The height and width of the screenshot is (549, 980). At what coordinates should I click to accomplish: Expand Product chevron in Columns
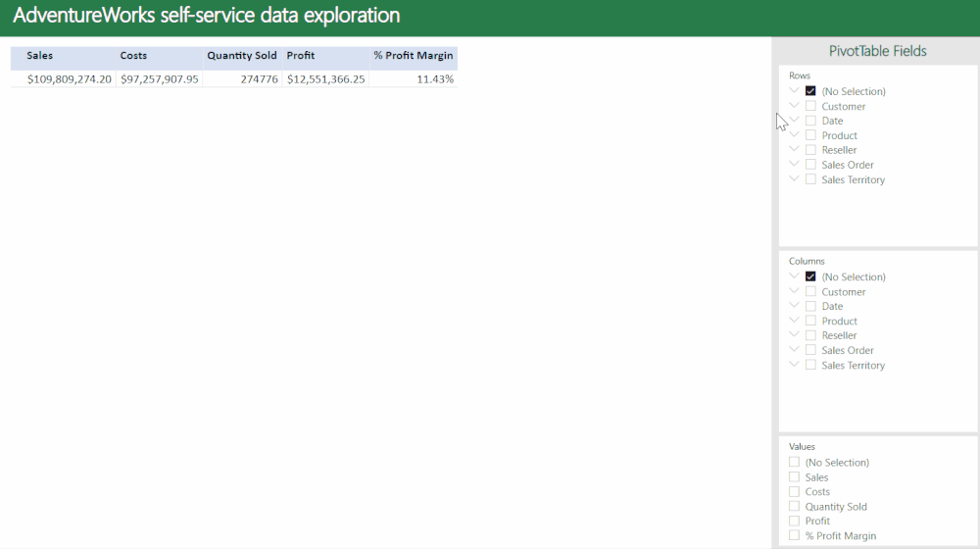[795, 321]
